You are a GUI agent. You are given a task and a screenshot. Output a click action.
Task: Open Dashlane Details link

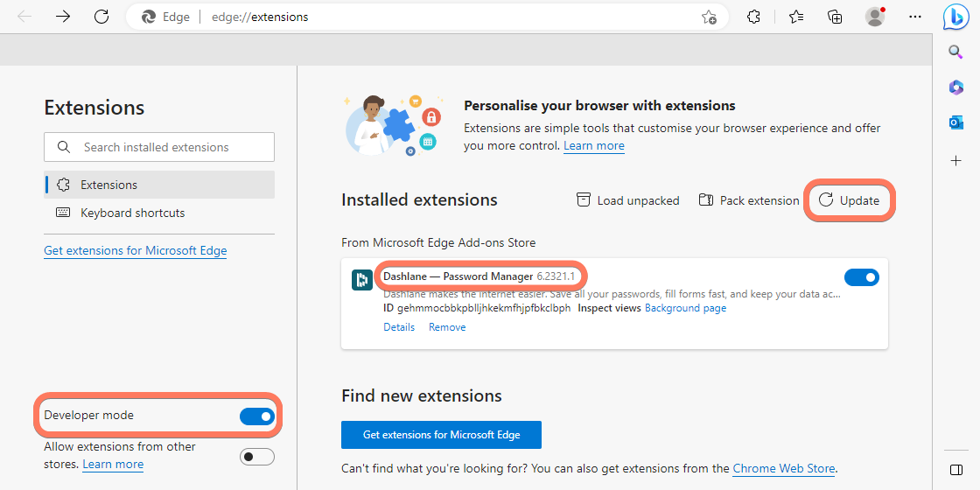tap(399, 327)
